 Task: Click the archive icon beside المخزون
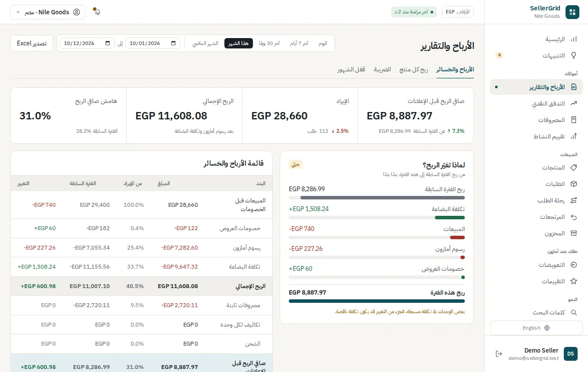574,233
